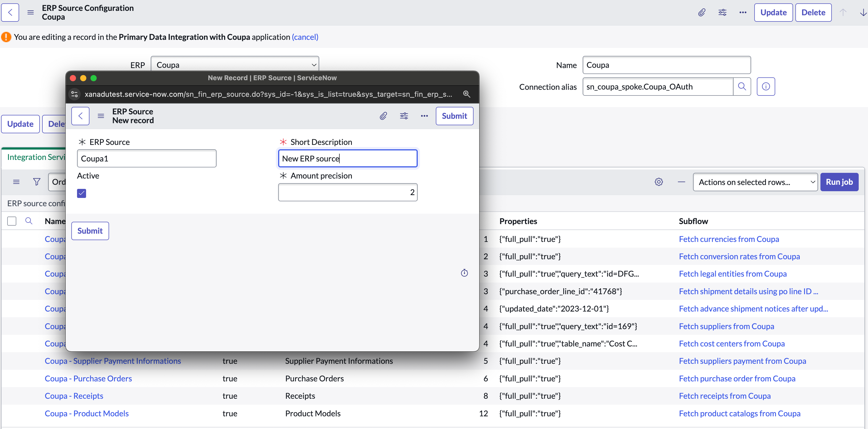The width and height of the screenshot is (868, 429).
Task: Open Coupa - Purchase Orders record
Action: coord(88,379)
